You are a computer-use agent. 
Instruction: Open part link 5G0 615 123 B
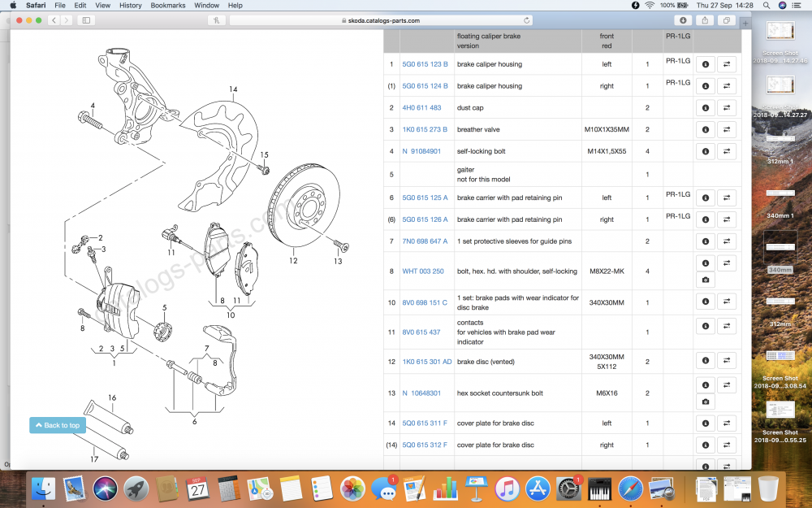(425, 64)
